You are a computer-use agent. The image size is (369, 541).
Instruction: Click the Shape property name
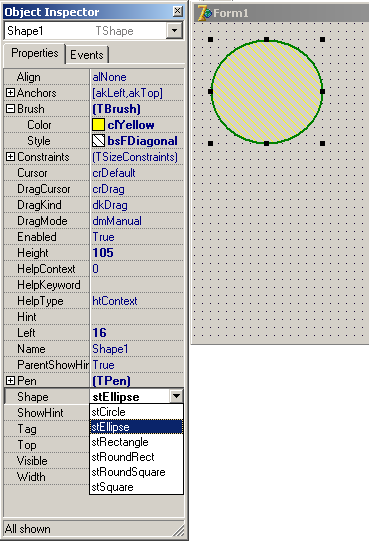[x=33, y=397]
